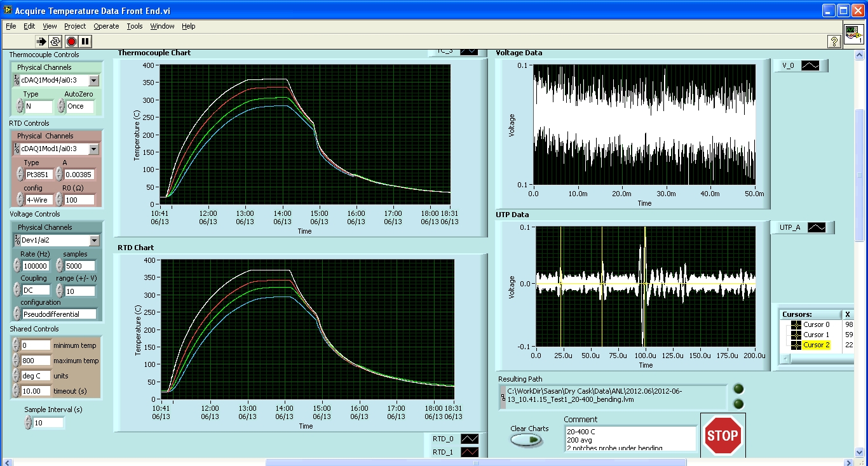Click the UTP_A plot legend icon
Screen dimensions: 868x466
[816, 227]
